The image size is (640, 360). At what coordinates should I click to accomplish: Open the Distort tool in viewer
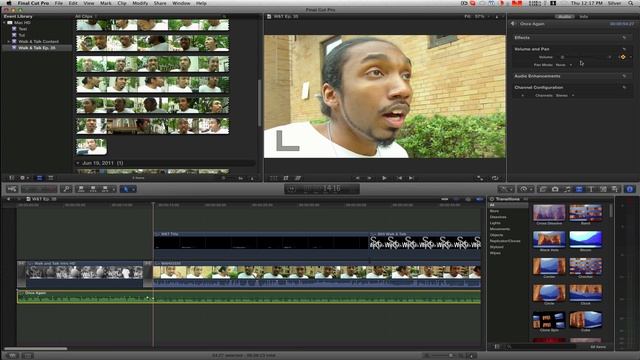(298, 178)
